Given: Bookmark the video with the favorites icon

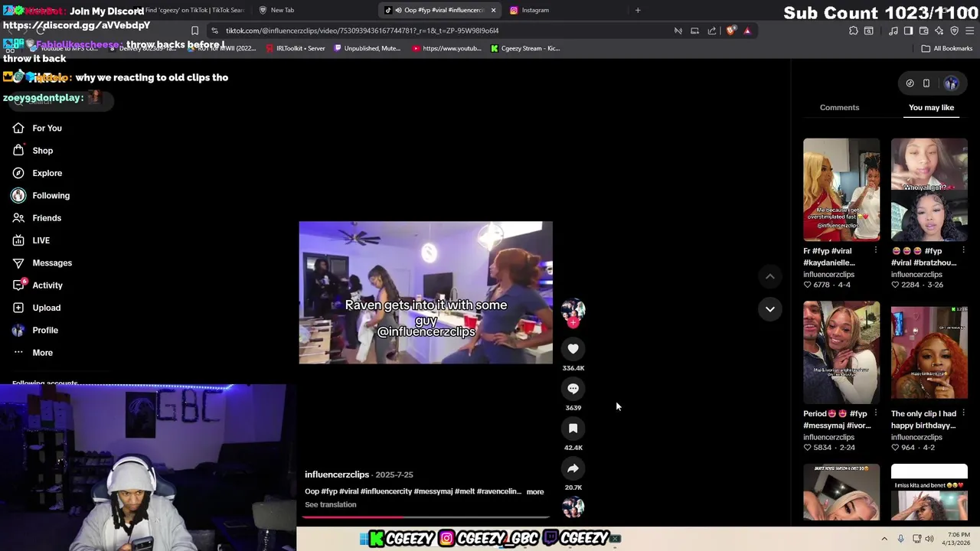Looking at the screenshot, I should coord(573,429).
